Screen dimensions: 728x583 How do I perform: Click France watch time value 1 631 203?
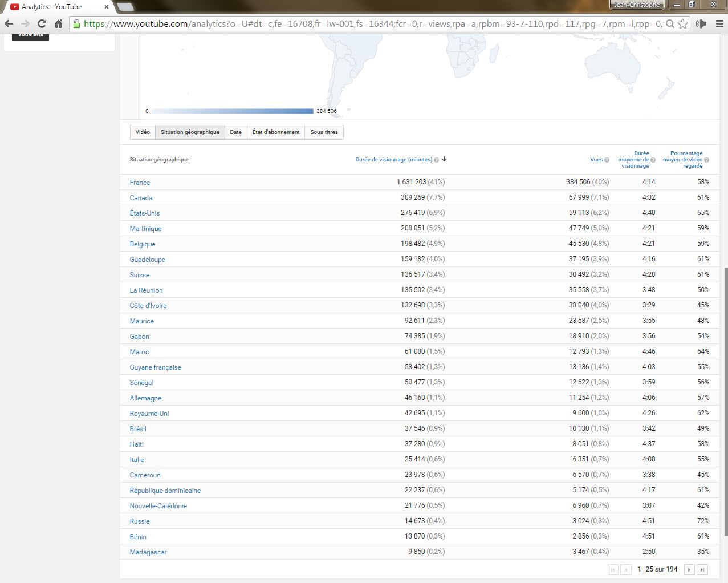click(x=410, y=182)
